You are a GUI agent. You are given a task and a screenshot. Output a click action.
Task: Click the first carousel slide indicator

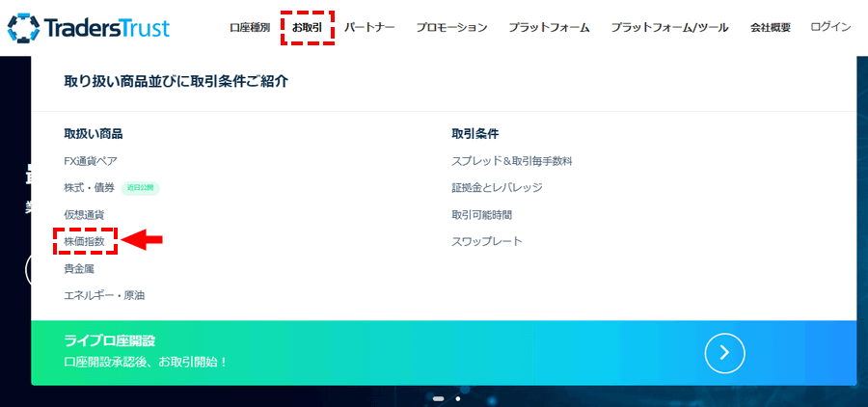tap(439, 398)
